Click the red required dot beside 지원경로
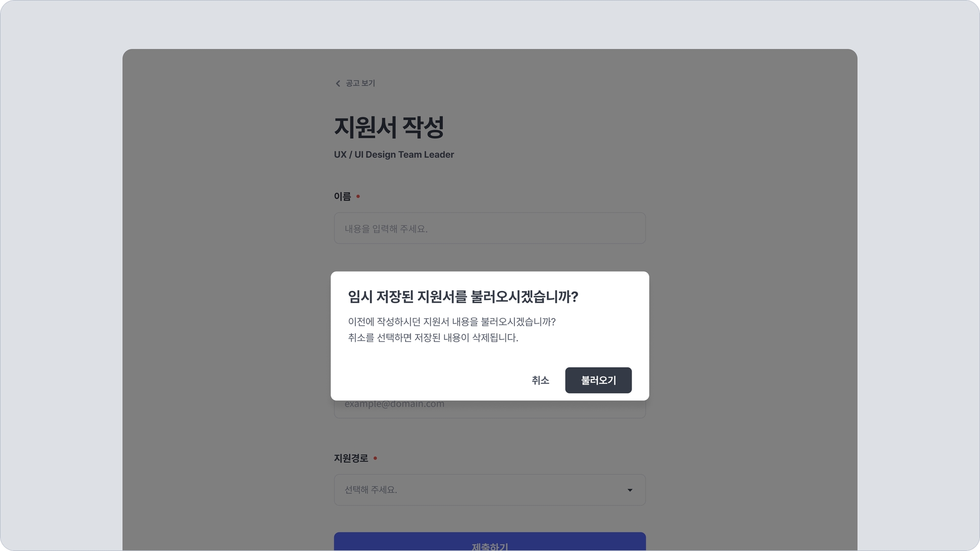980x551 pixels. (x=375, y=458)
